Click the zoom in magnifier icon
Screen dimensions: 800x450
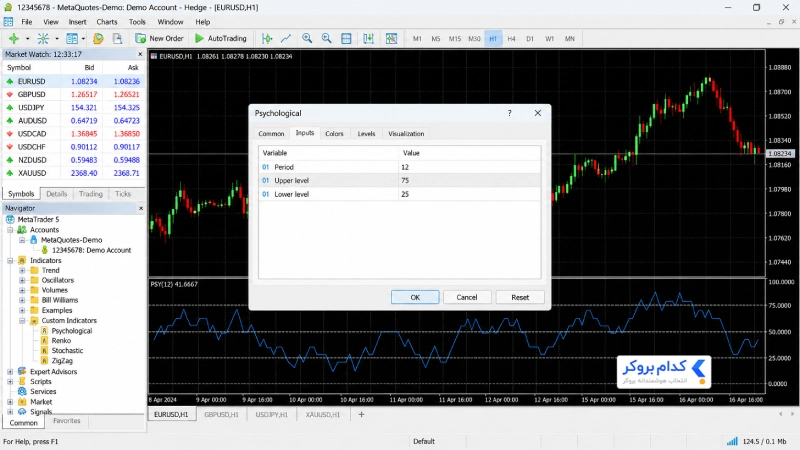coord(307,38)
